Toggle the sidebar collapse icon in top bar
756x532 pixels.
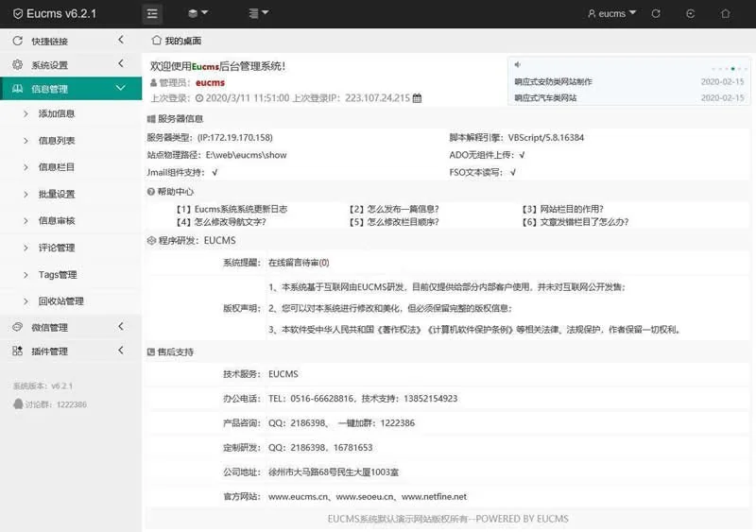click(x=152, y=13)
